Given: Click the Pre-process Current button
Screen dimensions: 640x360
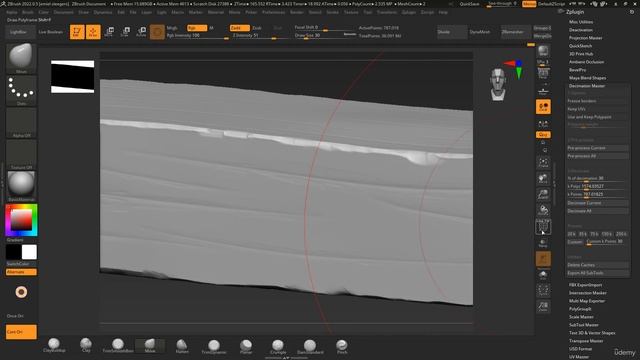Looking at the screenshot, I should pyautogui.click(x=598, y=148).
